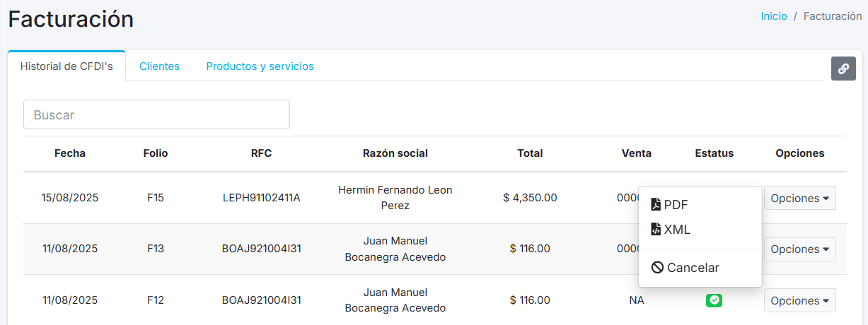Click the Estatus column header

(x=714, y=153)
